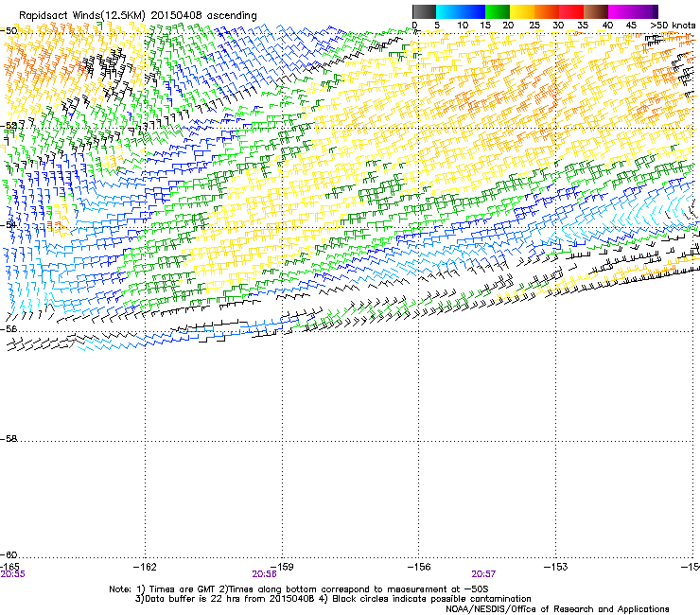Click the red 30-35 knots legend swatch
700x615 pixels.
[x=571, y=11]
